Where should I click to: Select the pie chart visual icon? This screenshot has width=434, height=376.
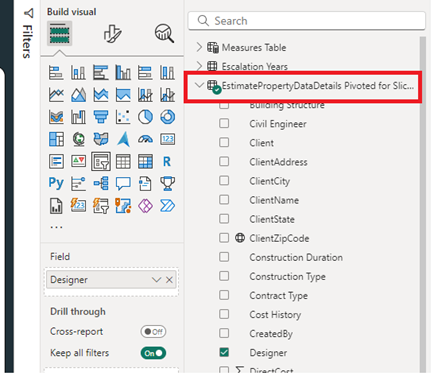coord(145,117)
